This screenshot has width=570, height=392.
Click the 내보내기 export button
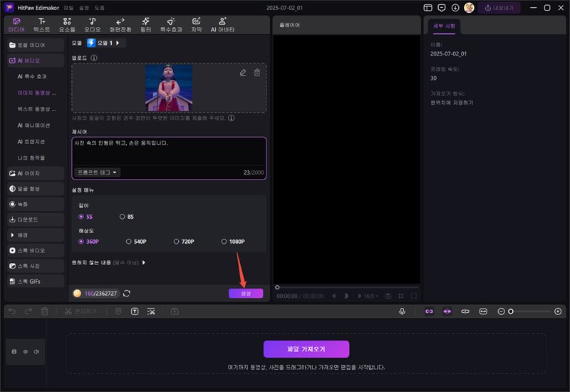tap(499, 8)
